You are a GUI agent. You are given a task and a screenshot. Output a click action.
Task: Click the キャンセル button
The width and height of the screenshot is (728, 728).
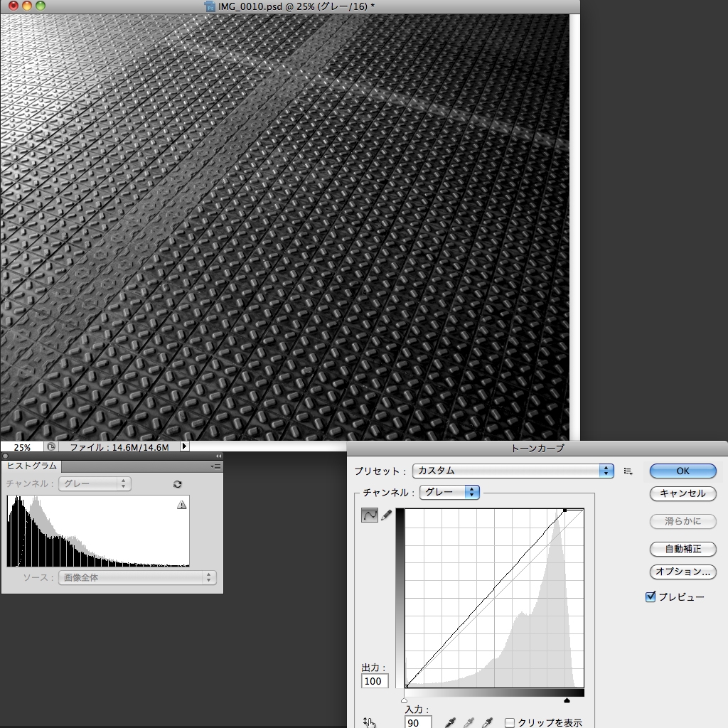(x=682, y=493)
